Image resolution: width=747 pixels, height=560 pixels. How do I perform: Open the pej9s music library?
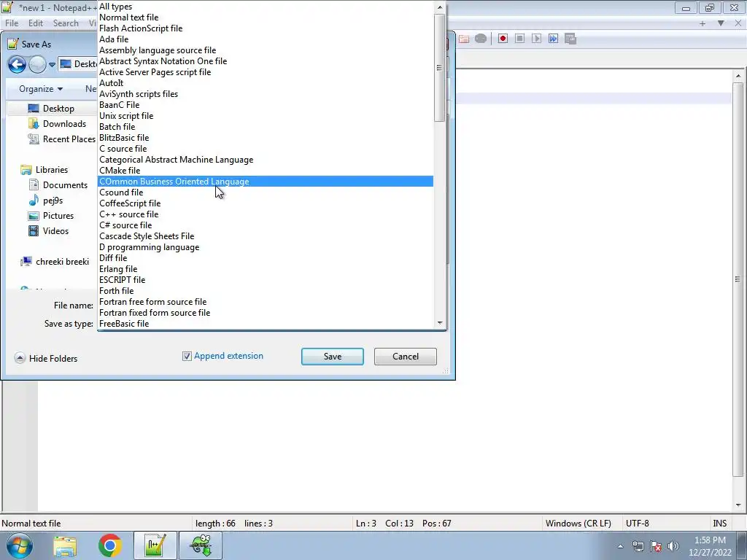[45, 201]
